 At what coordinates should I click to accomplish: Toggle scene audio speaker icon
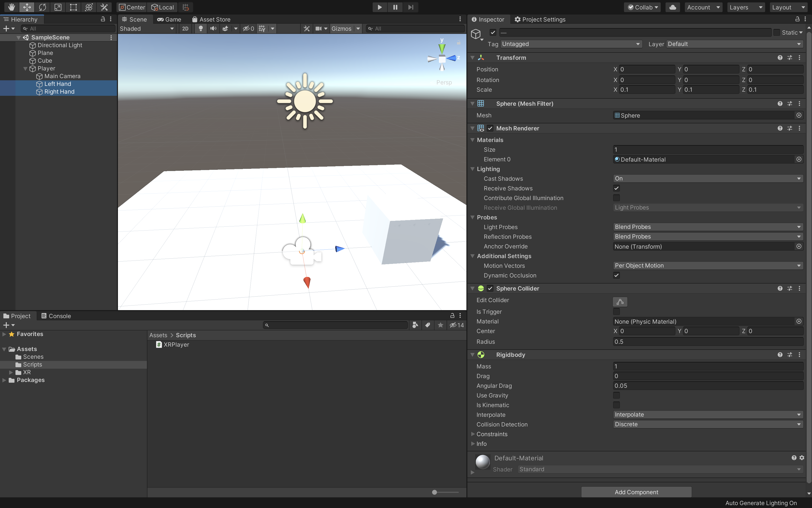coord(213,29)
